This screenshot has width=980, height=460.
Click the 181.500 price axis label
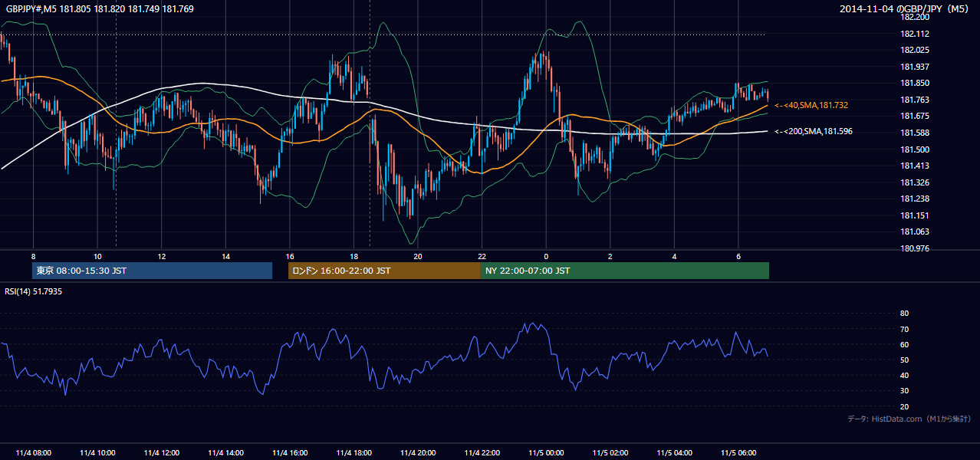[x=914, y=149]
